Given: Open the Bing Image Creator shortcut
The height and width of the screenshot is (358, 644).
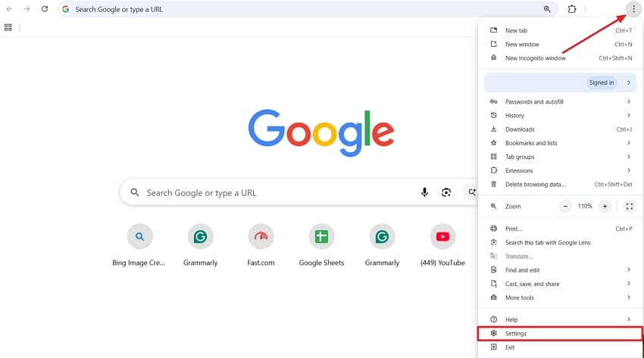Looking at the screenshot, I should [139, 246].
